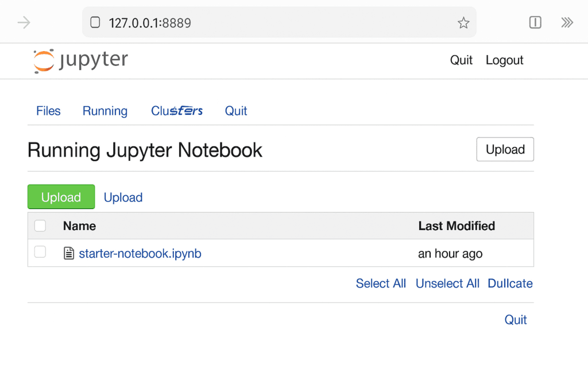Click the Quit tab next to Clusters
The height and width of the screenshot is (392, 588).
[236, 111]
